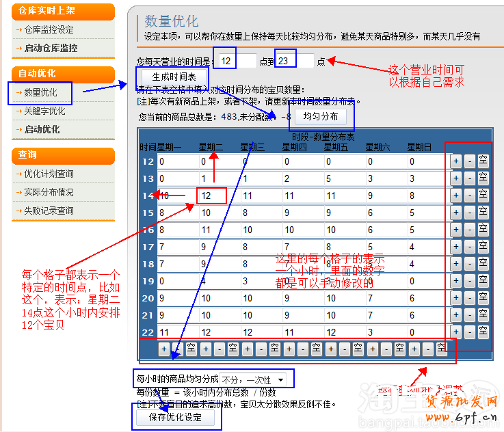The height and width of the screenshot is (432, 504).
Task: Click the plus button for the 12 o'clock row
Action: pos(456,161)
